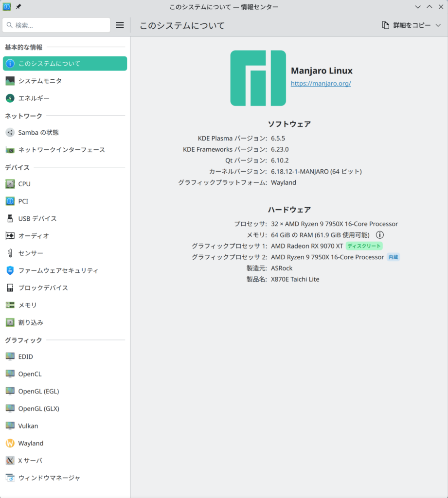Open the application icon menu in title bar

pos(7,7)
